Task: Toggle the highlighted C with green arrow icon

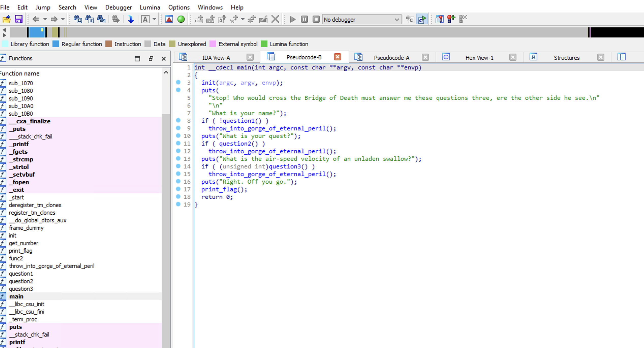Action: [x=422, y=19]
